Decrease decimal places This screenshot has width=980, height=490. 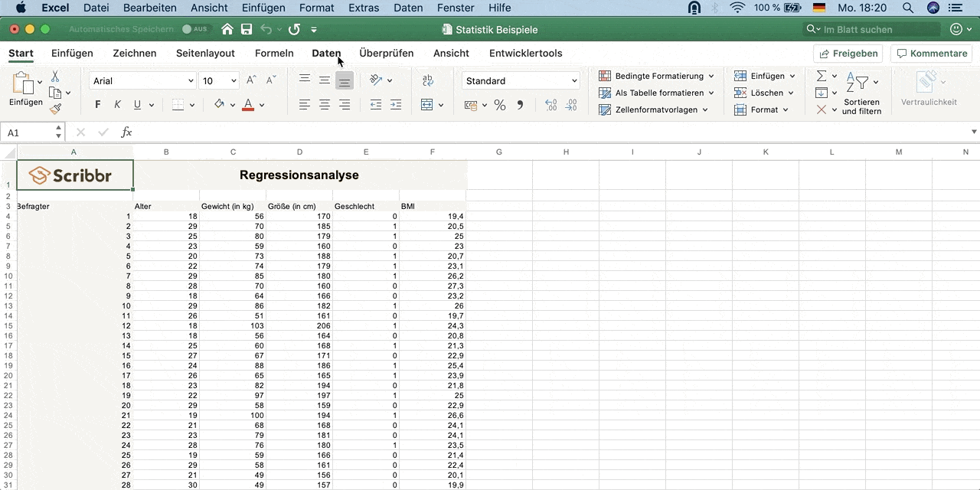[x=571, y=105]
